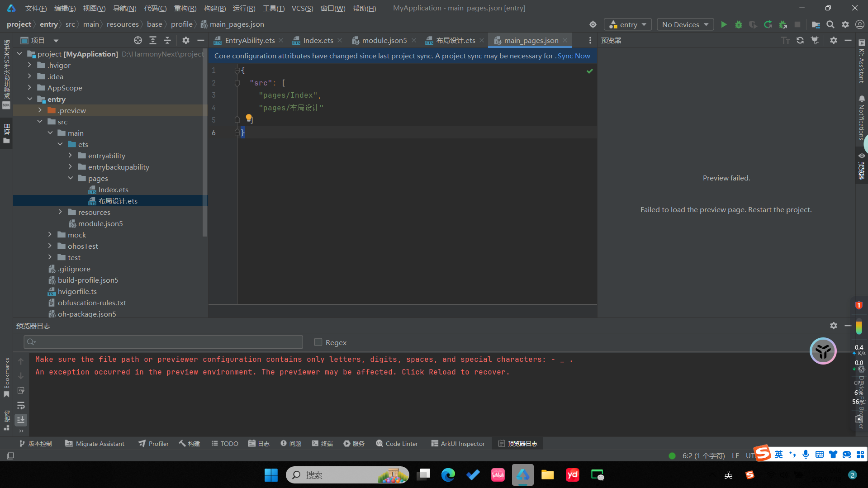Select 布局设计.ets in project tree
This screenshot has width=868, height=488.
[118, 201]
